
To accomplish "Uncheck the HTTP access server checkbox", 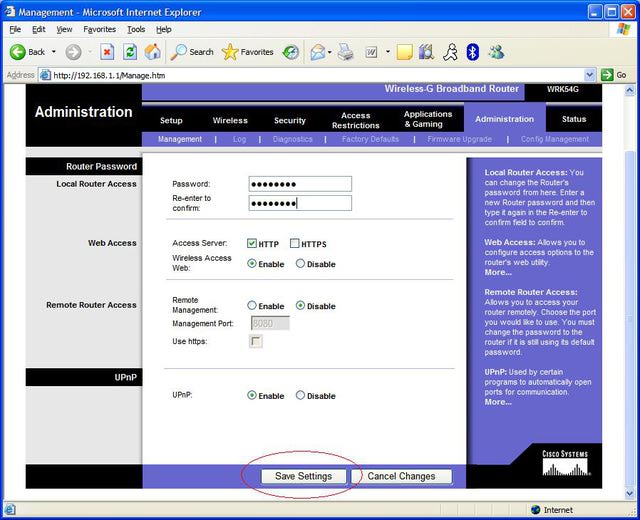I will [252, 244].
